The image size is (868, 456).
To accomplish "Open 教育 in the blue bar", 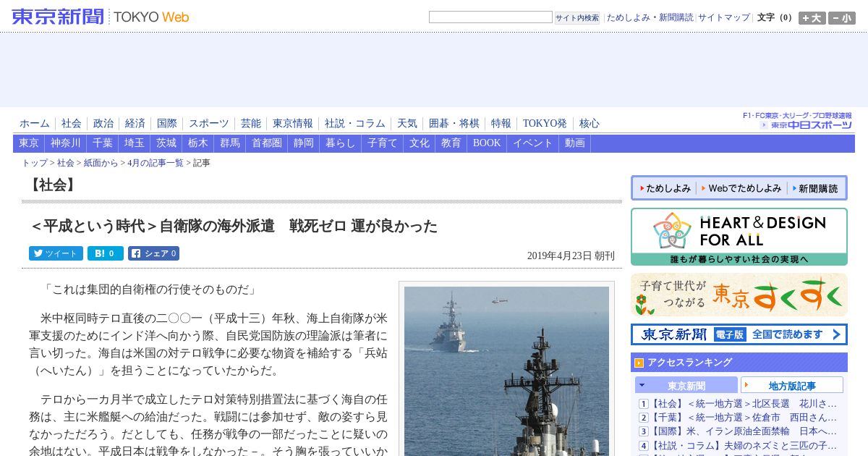I will pyautogui.click(x=451, y=143).
